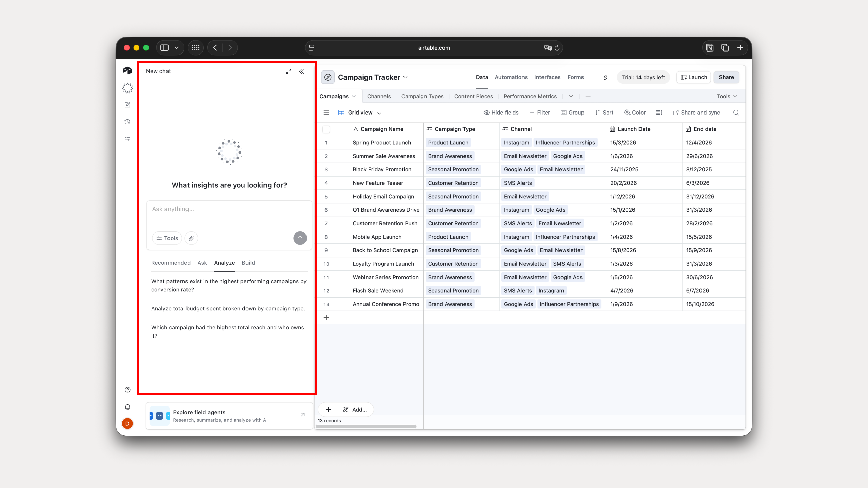The image size is (868, 488).
Task: Open chat history icon in sidebar
Action: (x=127, y=122)
